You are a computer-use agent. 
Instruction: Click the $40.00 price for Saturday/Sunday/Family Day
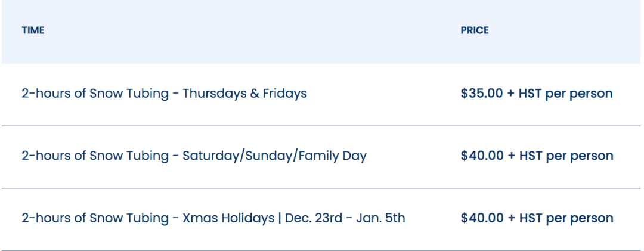click(x=537, y=156)
